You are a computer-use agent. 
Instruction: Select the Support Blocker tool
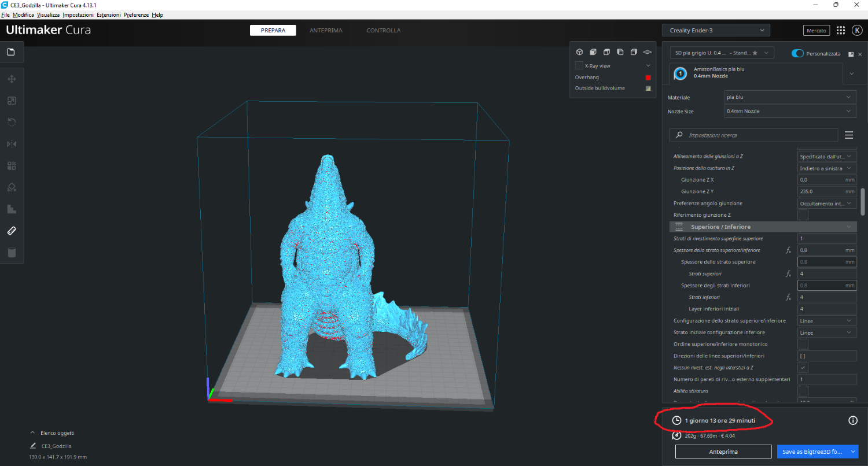12,187
